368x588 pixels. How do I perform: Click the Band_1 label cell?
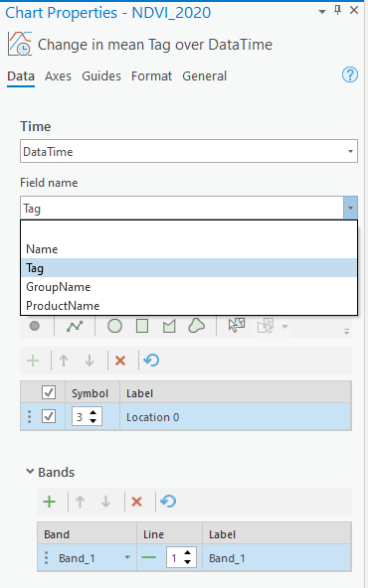click(276, 558)
